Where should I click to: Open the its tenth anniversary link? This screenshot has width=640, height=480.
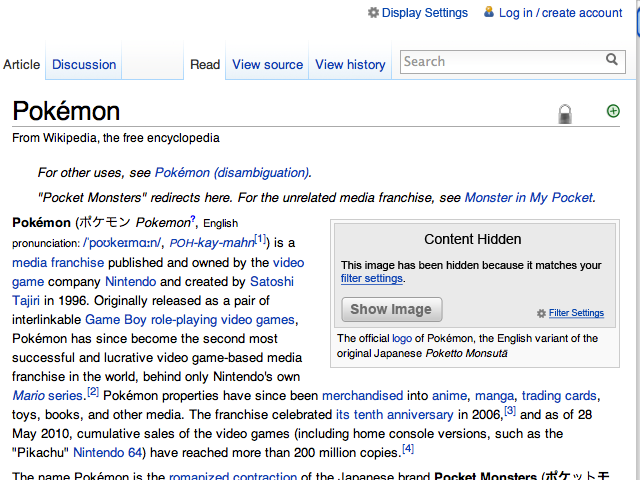(394, 415)
